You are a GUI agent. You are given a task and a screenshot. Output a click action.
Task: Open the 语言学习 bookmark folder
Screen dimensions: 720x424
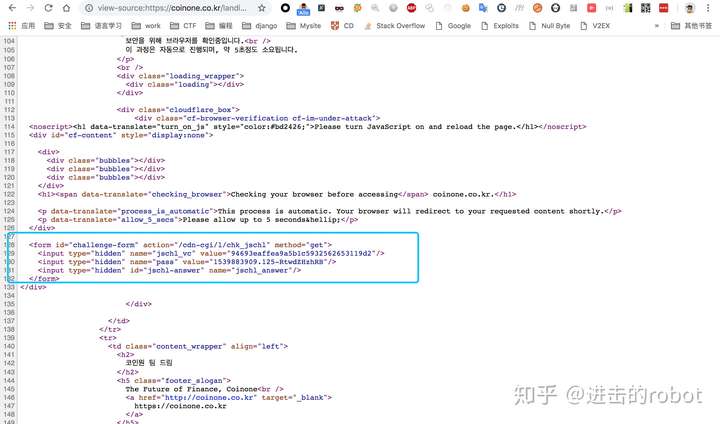(101, 26)
